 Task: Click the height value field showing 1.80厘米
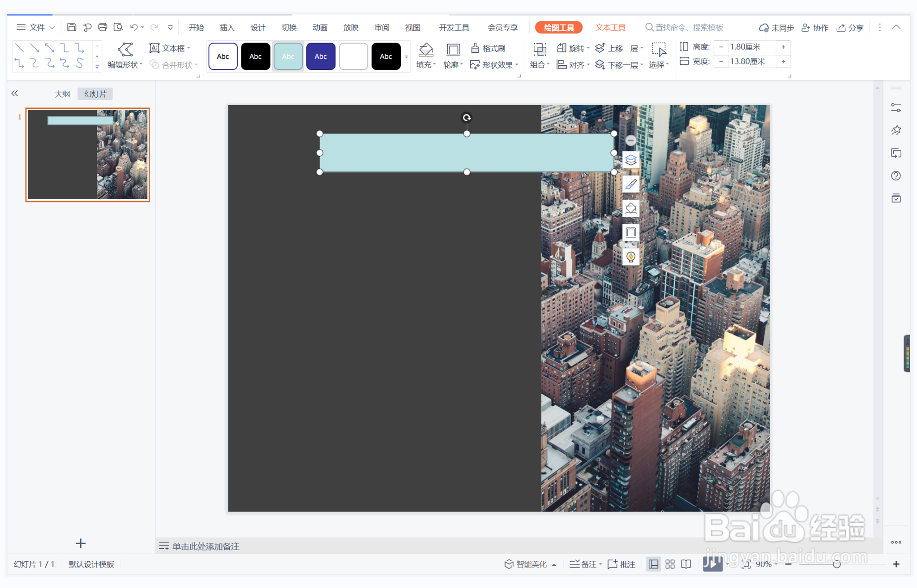(750, 47)
